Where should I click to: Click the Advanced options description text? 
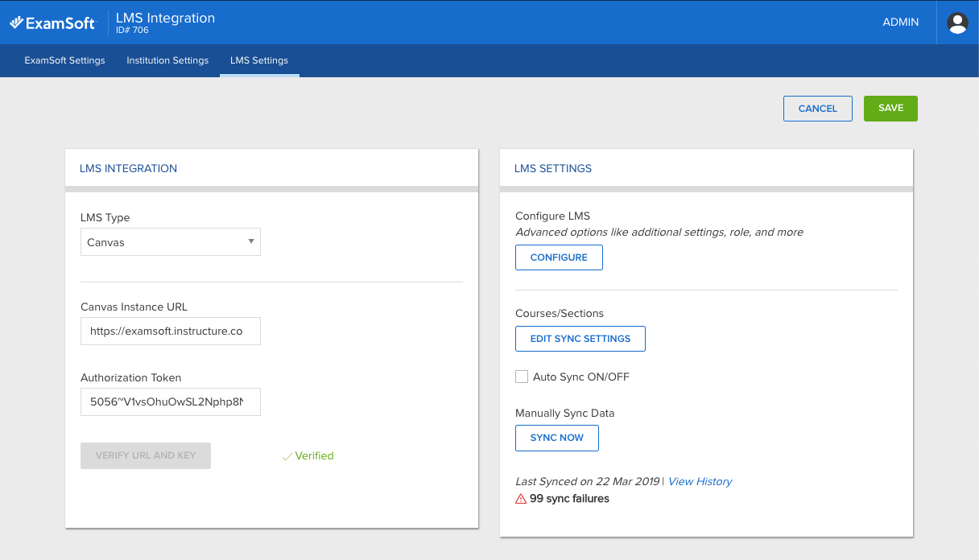point(659,232)
